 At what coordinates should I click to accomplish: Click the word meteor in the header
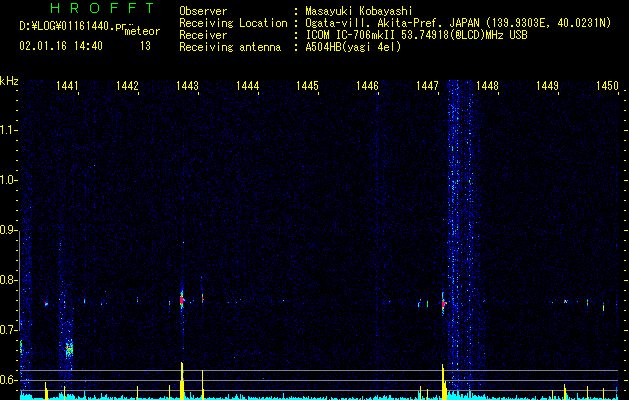142,31
